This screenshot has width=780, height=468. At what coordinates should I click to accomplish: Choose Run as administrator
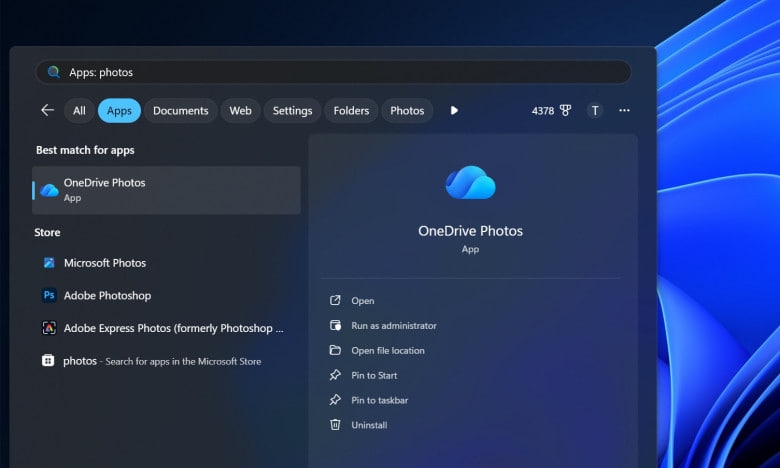click(394, 326)
